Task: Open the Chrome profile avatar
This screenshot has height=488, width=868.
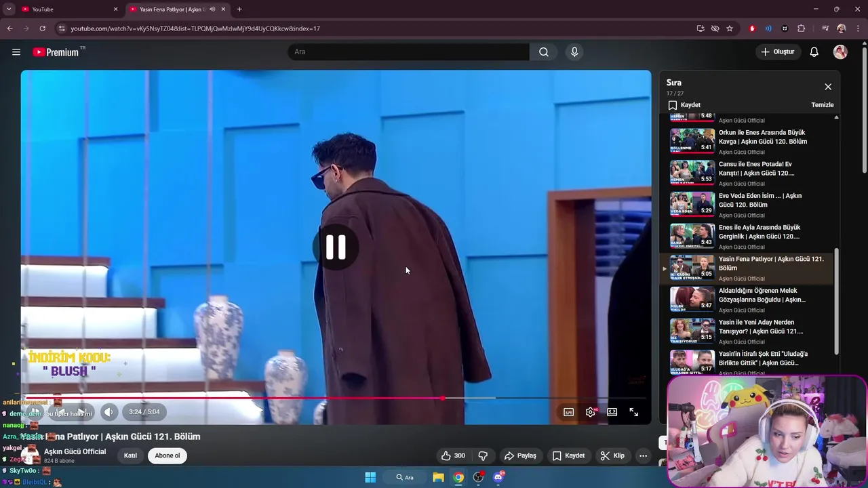Action: click(x=842, y=28)
